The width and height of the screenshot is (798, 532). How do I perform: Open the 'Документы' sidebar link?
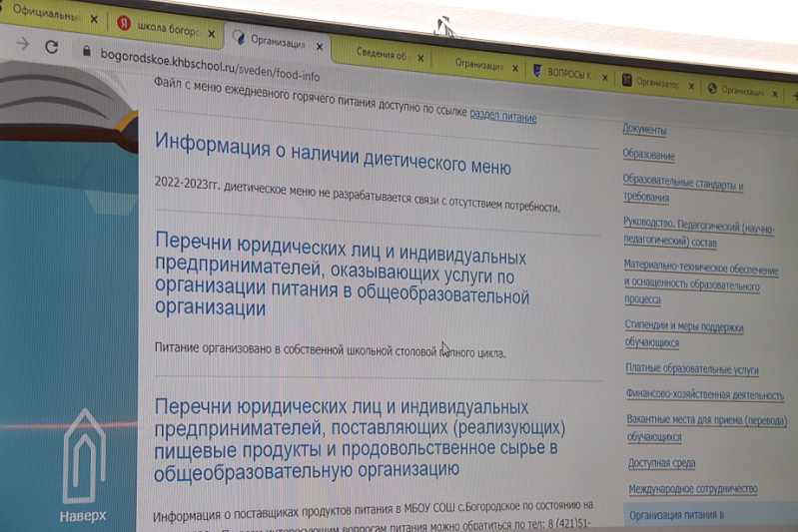pyautogui.click(x=644, y=130)
